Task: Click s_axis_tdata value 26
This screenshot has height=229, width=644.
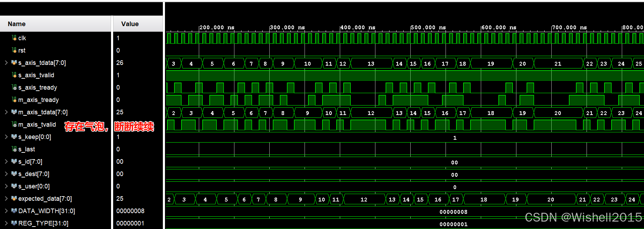Action: pyautogui.click(x=120, y=63)
